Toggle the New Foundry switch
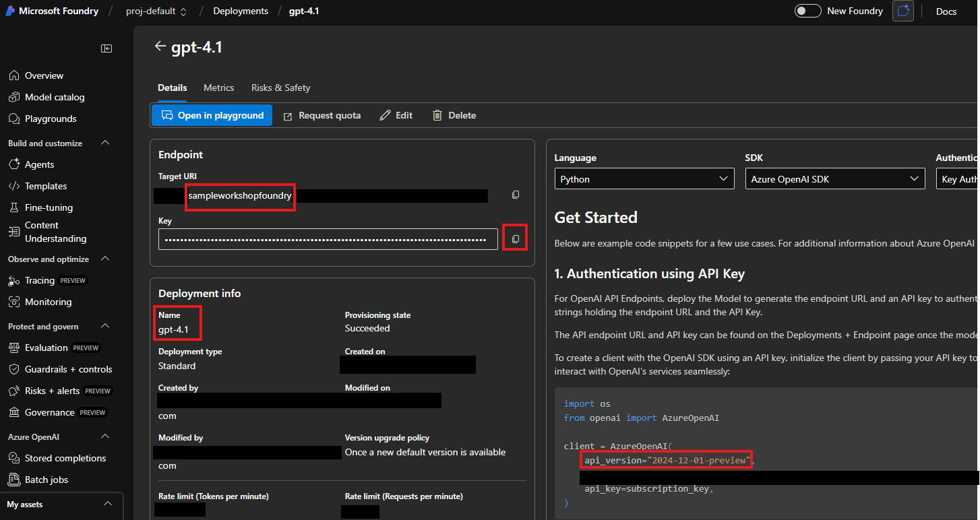This screenshot has height=520, width=980. click(807, 11)
